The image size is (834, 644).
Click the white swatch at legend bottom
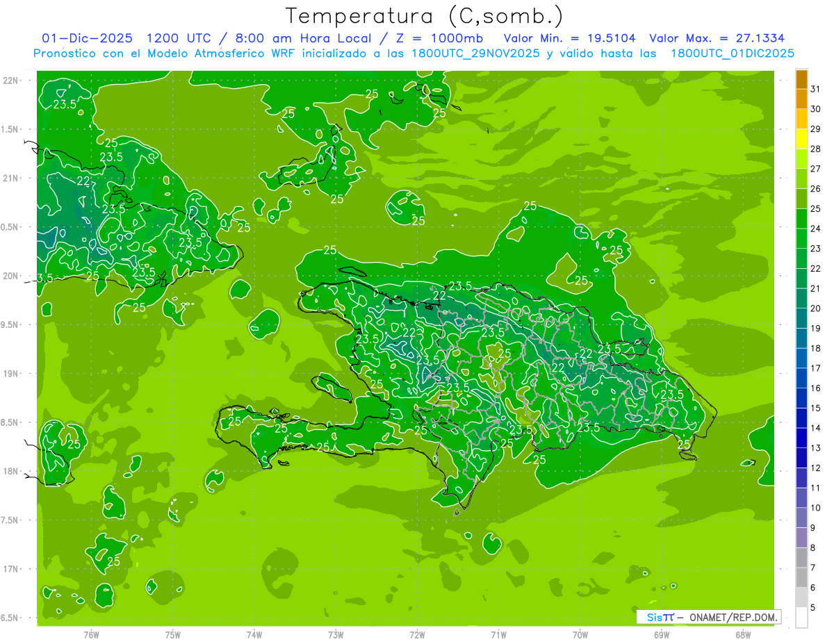point(801,618)
